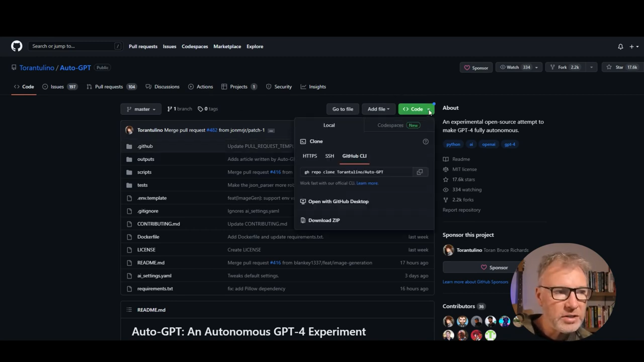The image size is (644, 362).
Task: Open the GitHub home logo
Action: coord(17,46)
